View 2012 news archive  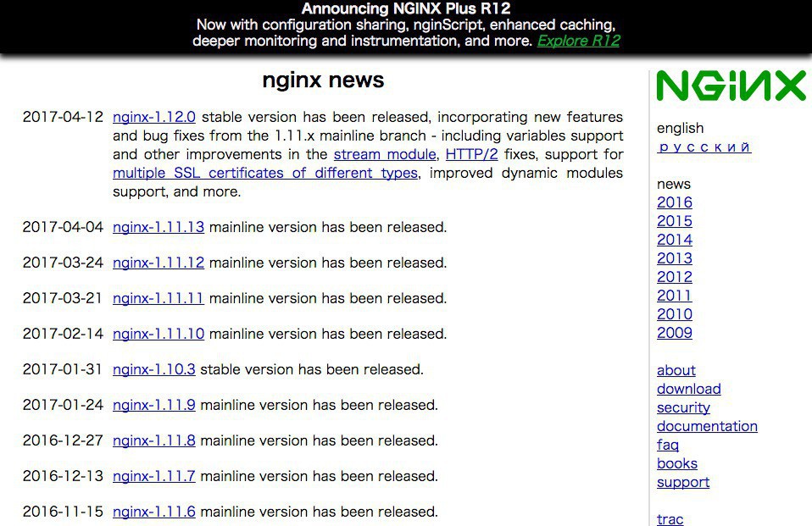pyautogui.click(x=674, y=277)
